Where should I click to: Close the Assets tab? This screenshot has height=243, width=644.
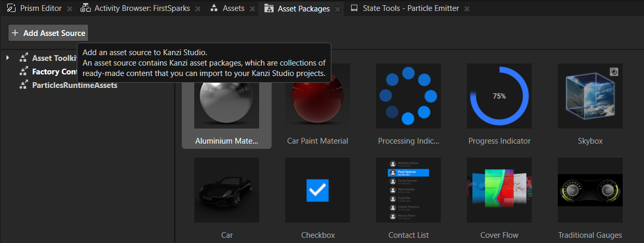click(252, 9)
